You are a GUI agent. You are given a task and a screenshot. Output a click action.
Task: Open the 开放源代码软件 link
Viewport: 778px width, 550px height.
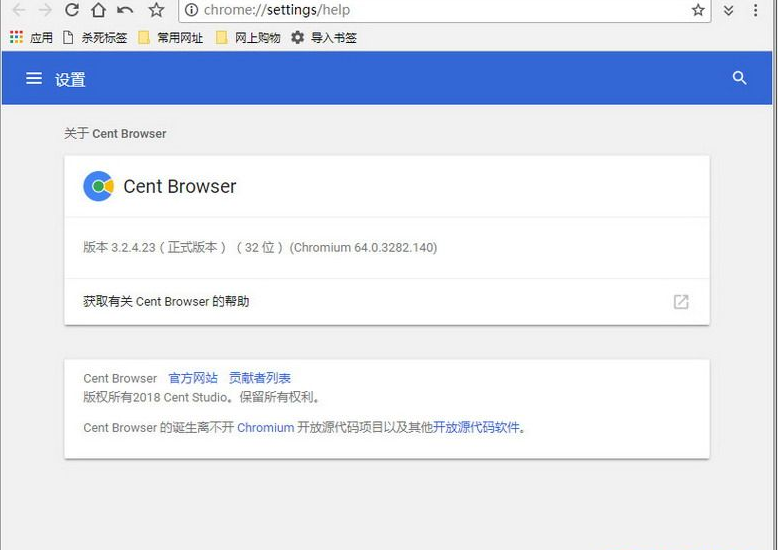476,427
